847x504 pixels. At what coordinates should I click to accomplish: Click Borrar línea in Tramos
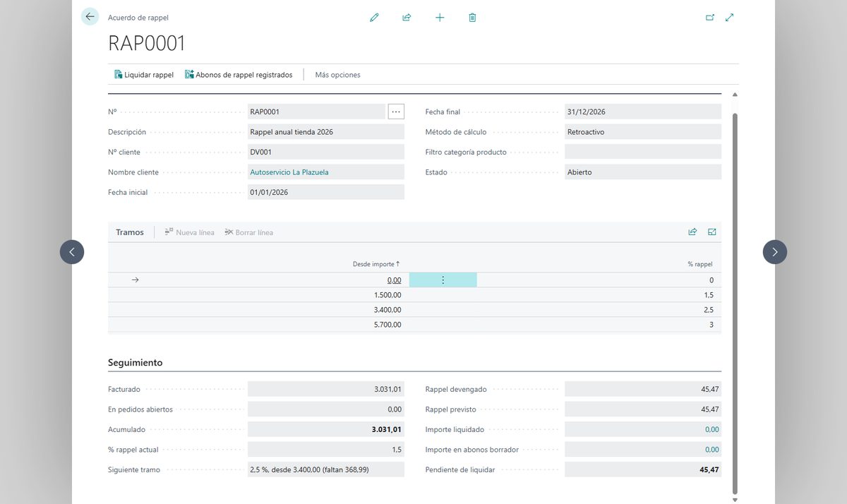tap(249, 232)
